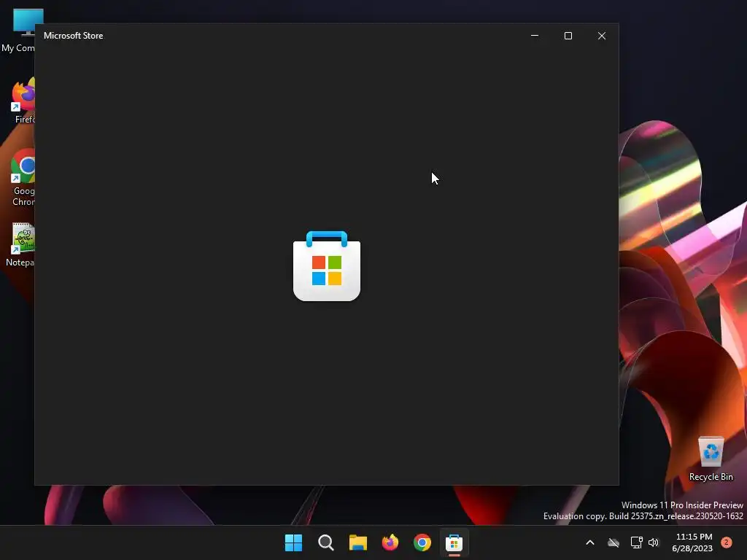The image size is (747, 560).
Task: Open the notifications badge showing 2
Action: [727, 542]
